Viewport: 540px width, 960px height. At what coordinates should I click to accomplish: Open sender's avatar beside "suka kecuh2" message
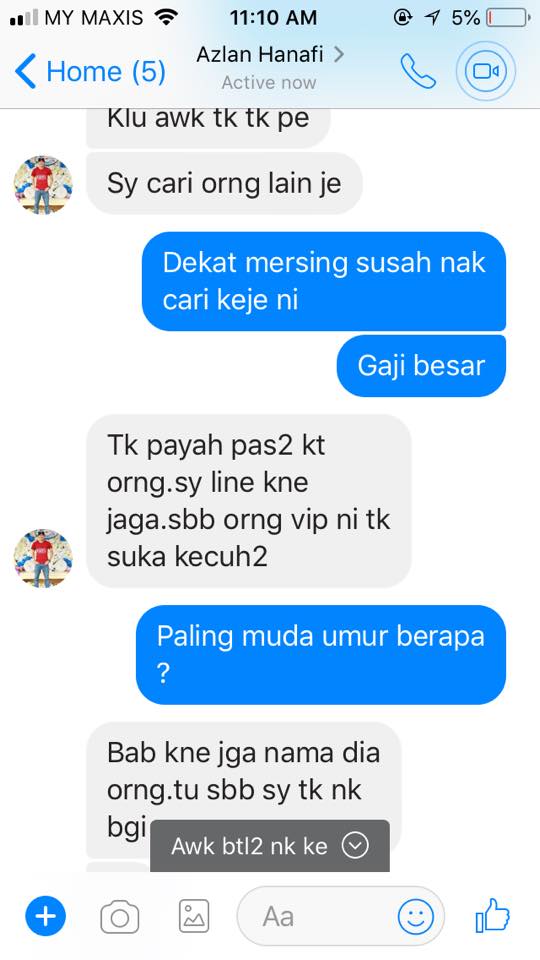[x=43, y=558]
